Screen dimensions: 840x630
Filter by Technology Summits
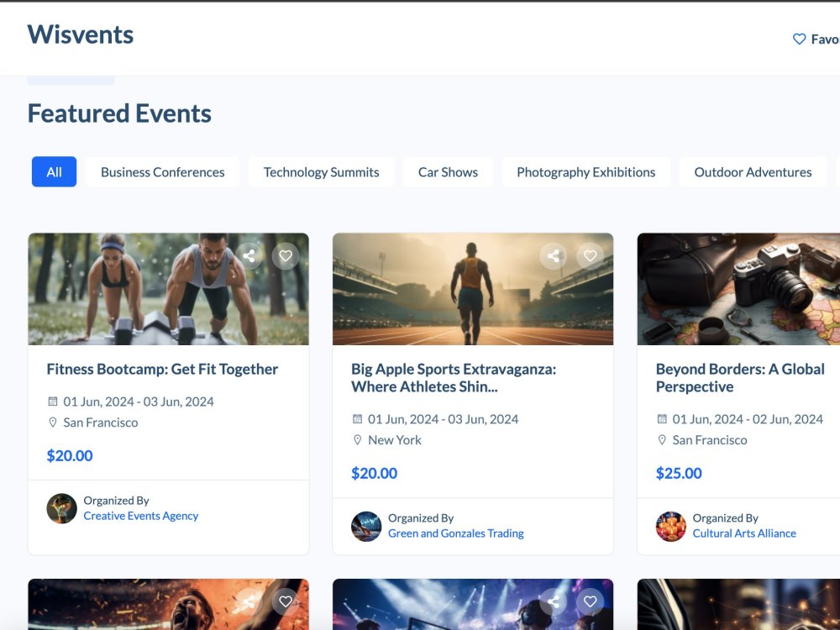322,172
